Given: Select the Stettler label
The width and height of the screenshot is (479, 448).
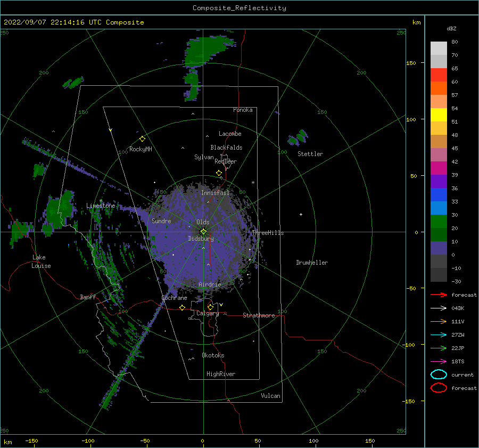Looking at the screenshot, I should point(310,154).
